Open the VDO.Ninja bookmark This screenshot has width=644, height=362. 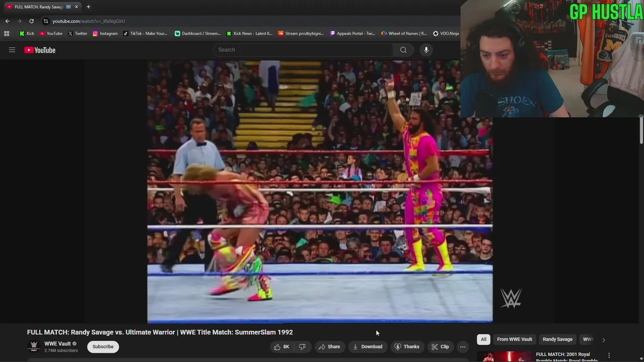pyautogui.click(x=446, y=34)
